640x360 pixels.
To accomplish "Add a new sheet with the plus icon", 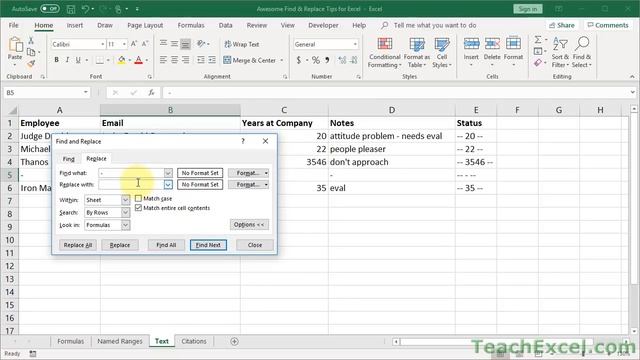I will point(234,341).
